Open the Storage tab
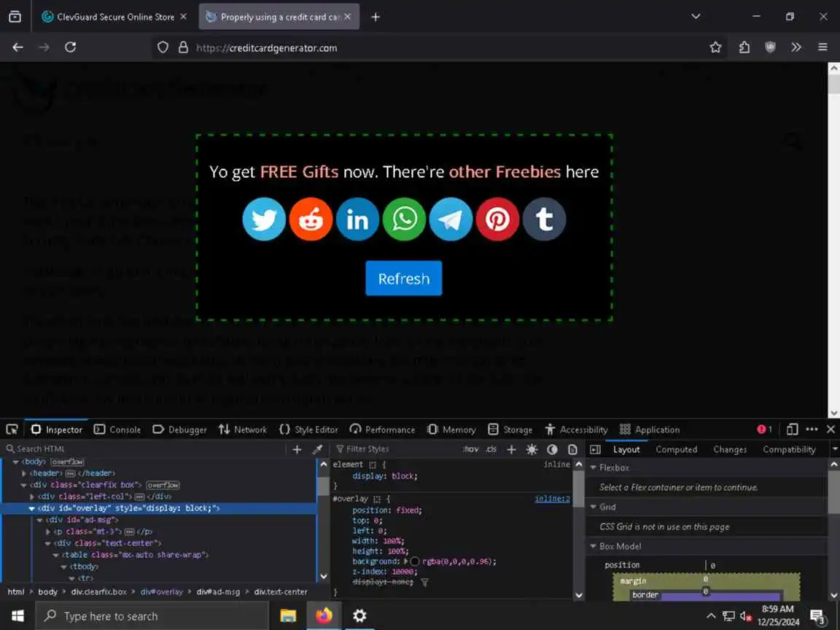Screen dimensions: 840x630 (510, 429)
